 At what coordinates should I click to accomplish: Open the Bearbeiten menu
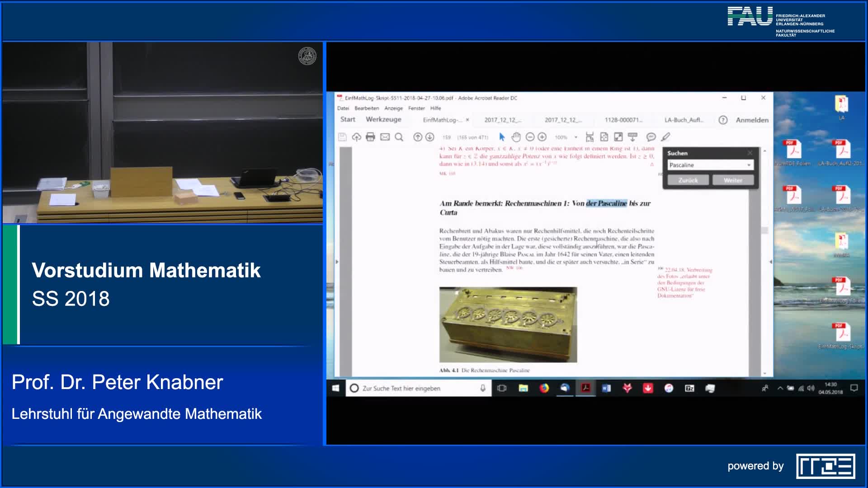(x=366, y=108)
